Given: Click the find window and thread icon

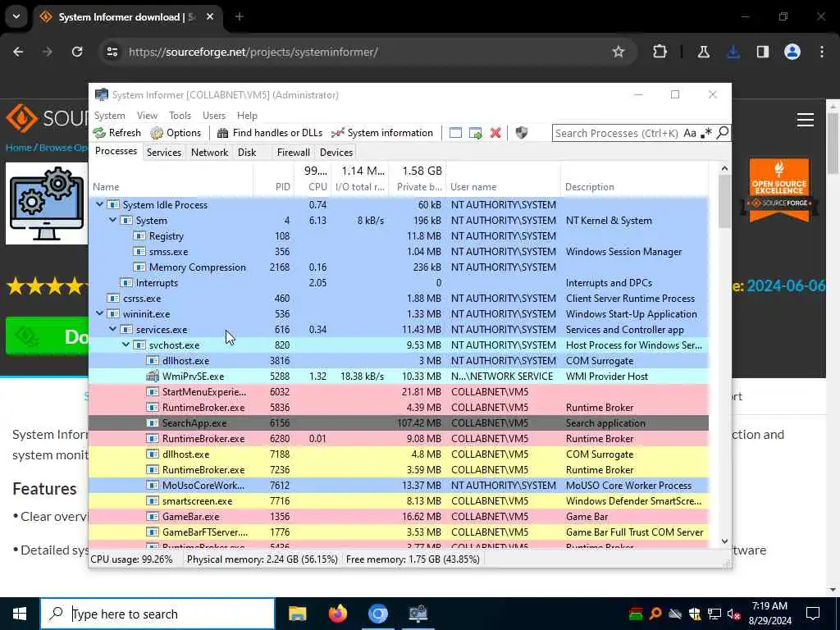Looking at the screenshot, I should click(475, 133).
